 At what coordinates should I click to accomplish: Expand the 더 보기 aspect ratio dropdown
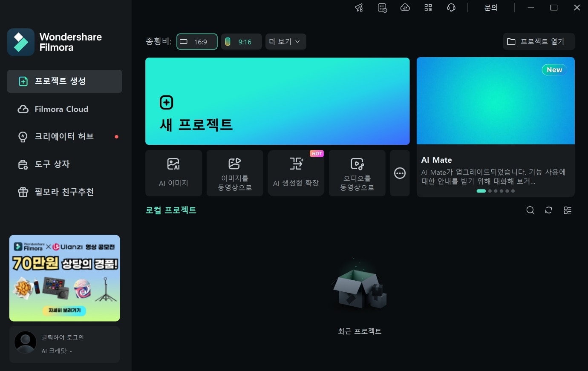point(285,42)
